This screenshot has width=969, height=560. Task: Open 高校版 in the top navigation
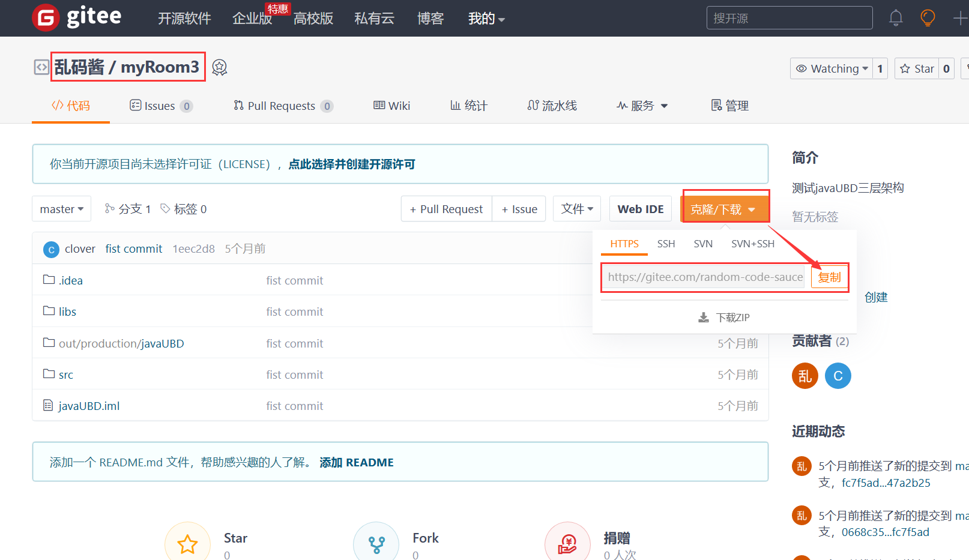(313, 19)
